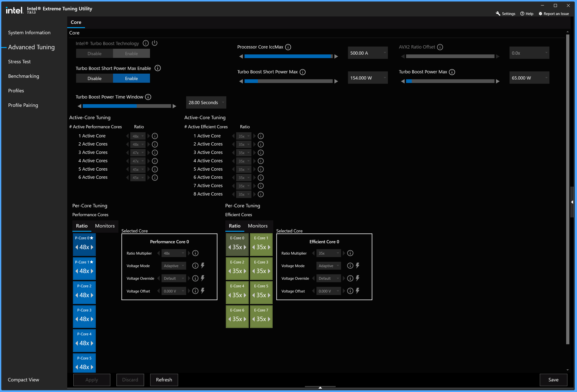Viewport: 577px width, 392px height.
Task: Open info icon for 4 Active Cores performance ratio
Action: [x=155, y=161]
